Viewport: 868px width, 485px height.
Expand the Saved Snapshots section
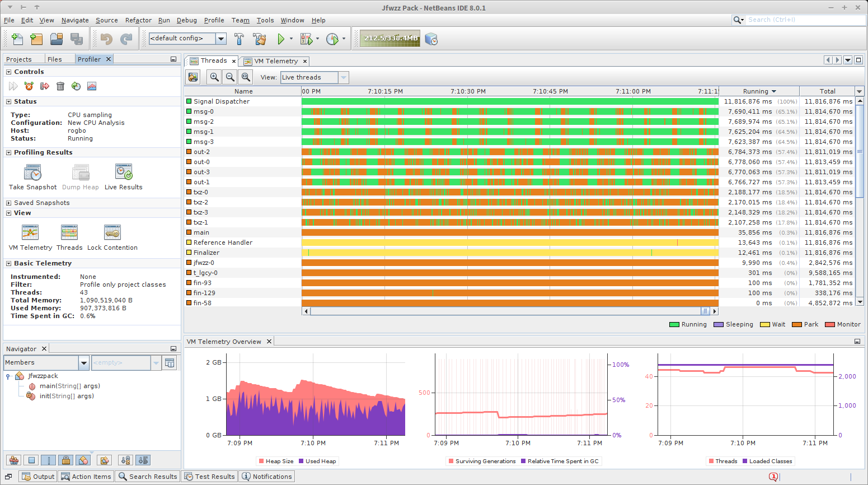tap(8, 202)
